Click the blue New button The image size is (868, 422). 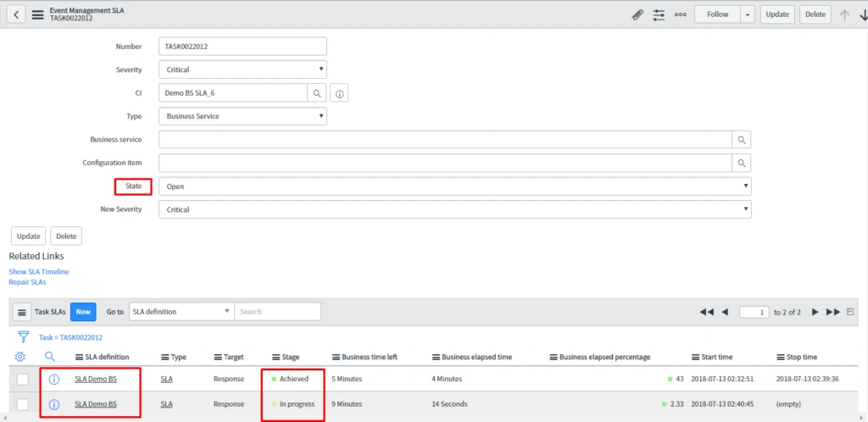pos(83,312)
